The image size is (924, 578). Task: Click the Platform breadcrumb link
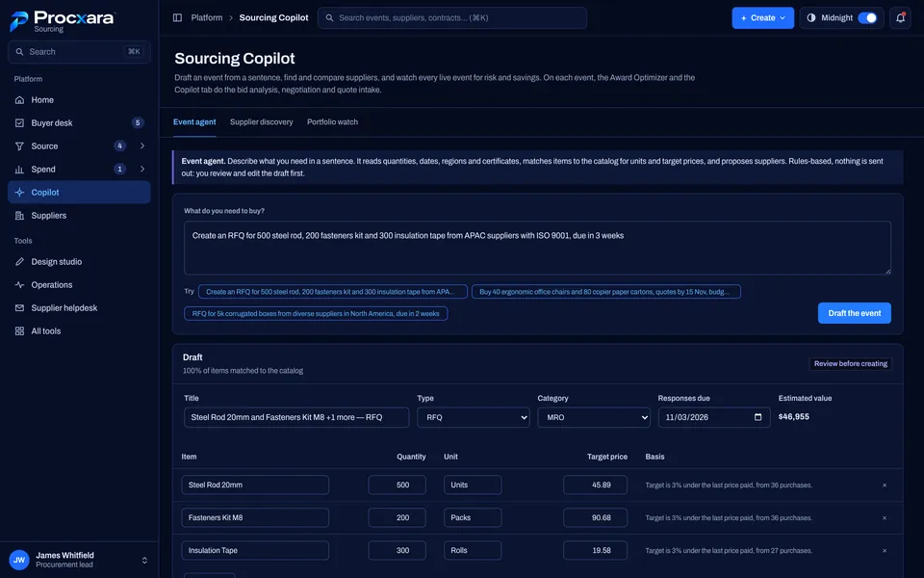(207, 17)
